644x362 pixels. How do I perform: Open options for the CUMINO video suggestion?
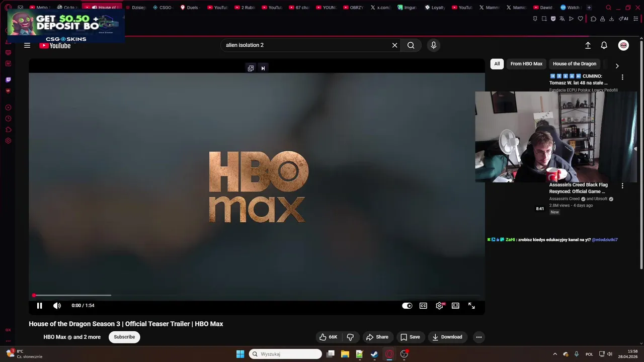[x=622, y=77]
